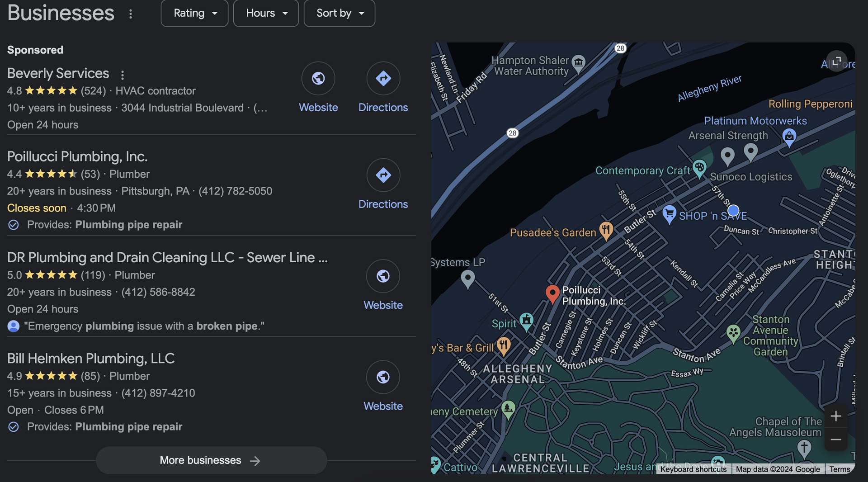Click the Sponsored label
The image size is (868, 482).
(x=35, y=50)
